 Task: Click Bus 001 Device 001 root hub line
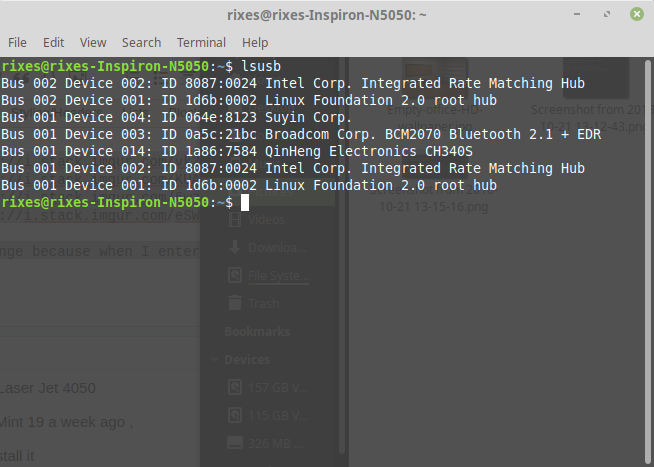tap(249, 186)
